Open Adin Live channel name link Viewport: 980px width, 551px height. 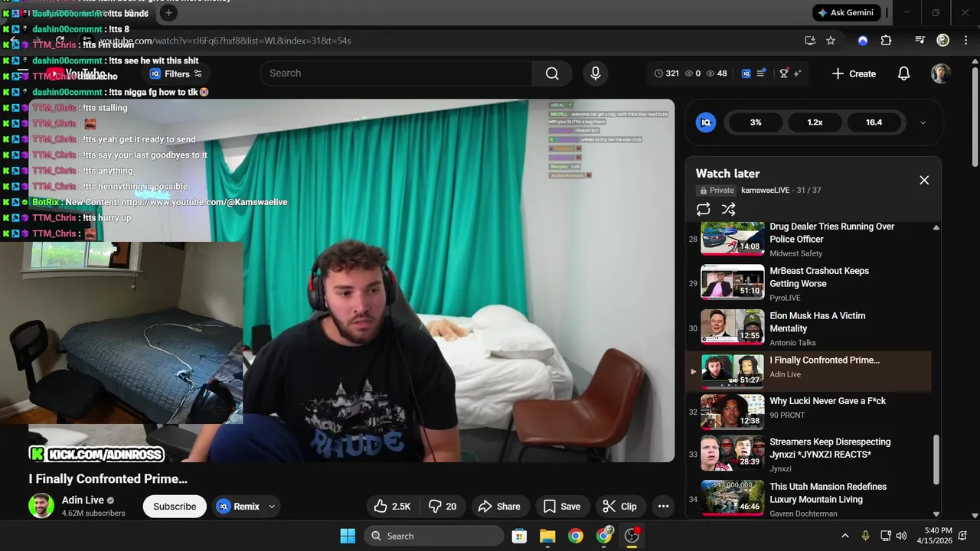coord(83,500)
